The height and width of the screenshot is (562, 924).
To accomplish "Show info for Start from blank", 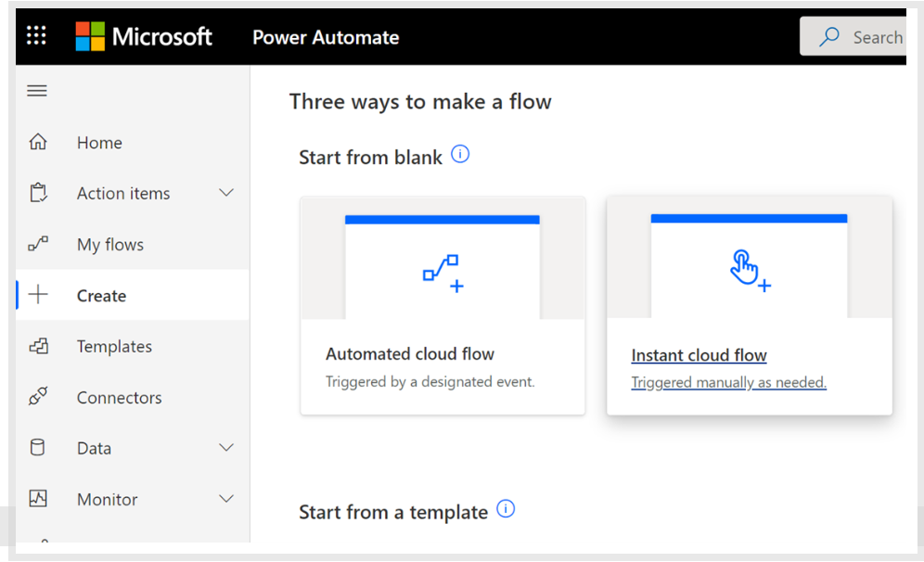I will pyautogui.click(x=460, y=155).
